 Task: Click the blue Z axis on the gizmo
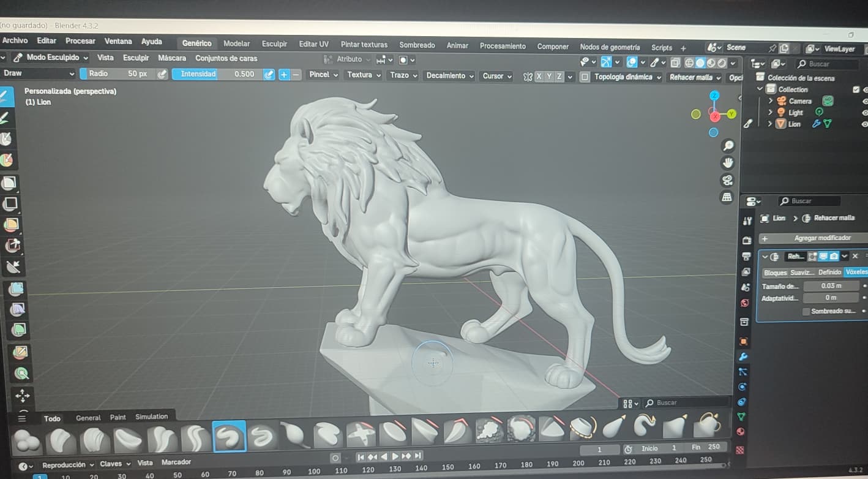[x=714, y=96]
